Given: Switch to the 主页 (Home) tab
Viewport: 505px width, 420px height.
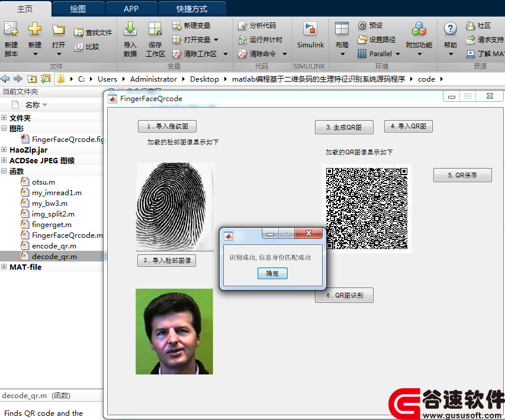Looking at the screenshot, I should tap(25, 9).
